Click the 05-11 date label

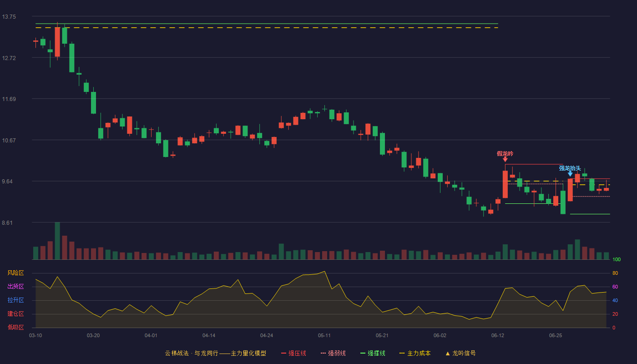click(324, 335)
